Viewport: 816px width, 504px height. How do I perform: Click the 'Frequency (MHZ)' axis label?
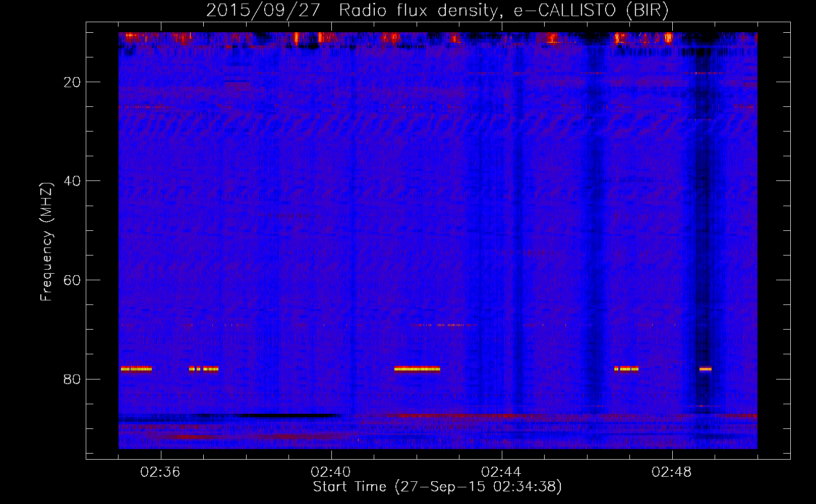click(46, 241)
